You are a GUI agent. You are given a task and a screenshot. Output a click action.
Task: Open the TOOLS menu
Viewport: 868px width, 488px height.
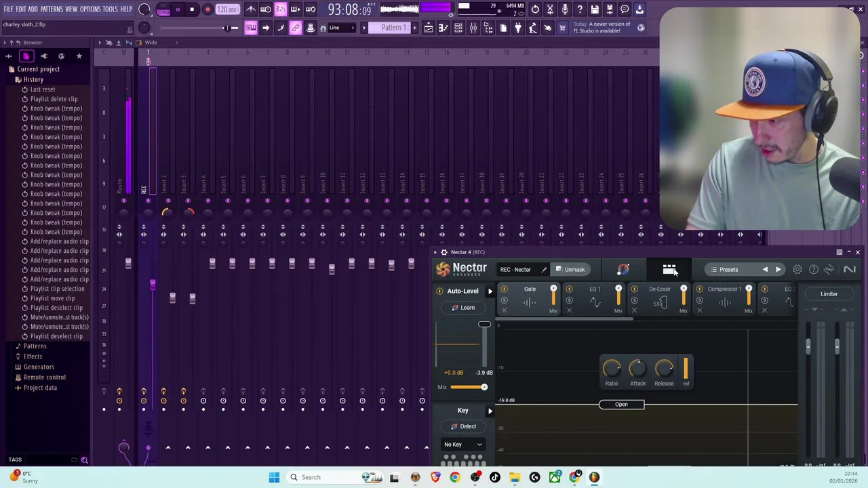coord(111,9)
